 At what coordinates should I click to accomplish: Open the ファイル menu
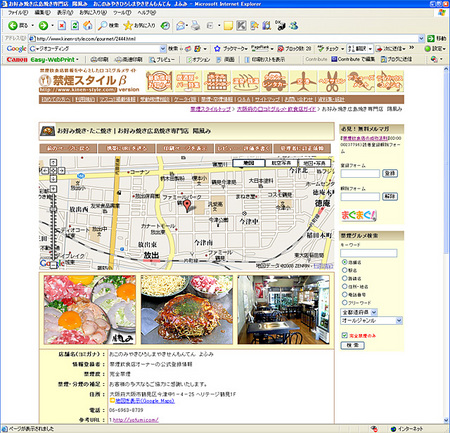click(17, 13)
